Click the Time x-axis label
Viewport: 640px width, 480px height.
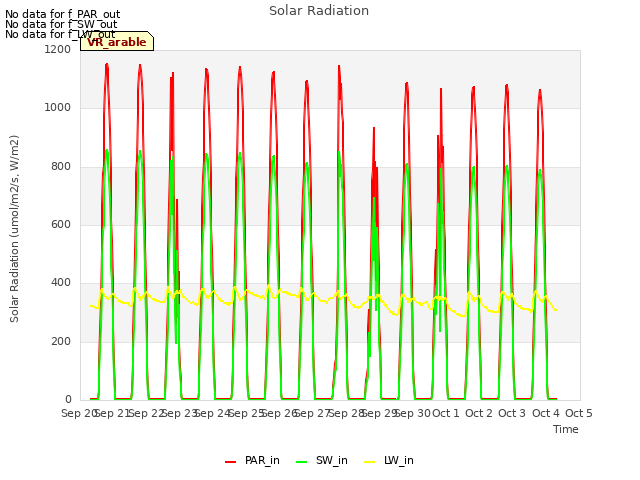pos(566,429)
